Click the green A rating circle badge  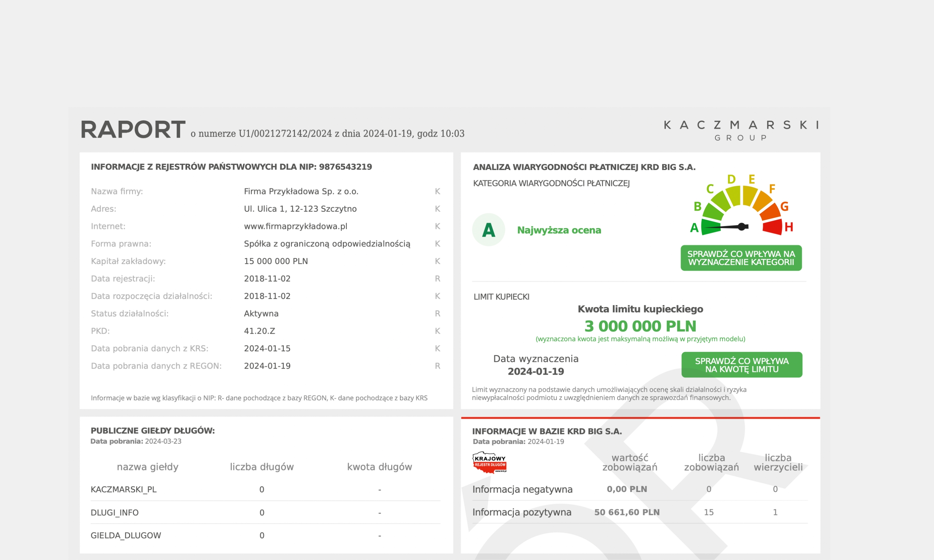pyautogui.click(x=489, y=230)
